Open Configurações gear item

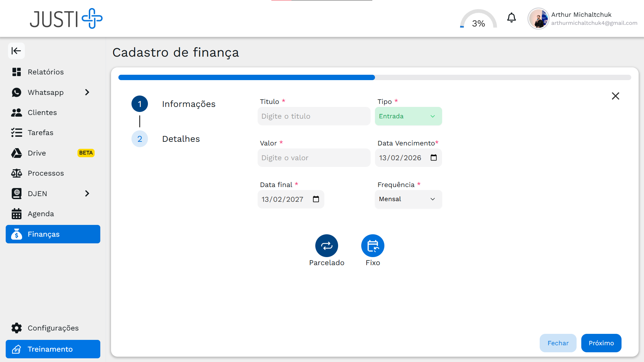coord(53,328)
